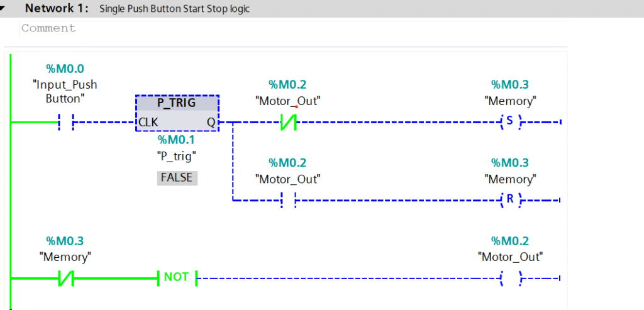Select the Memory normally closed contact

click(65, 278)
